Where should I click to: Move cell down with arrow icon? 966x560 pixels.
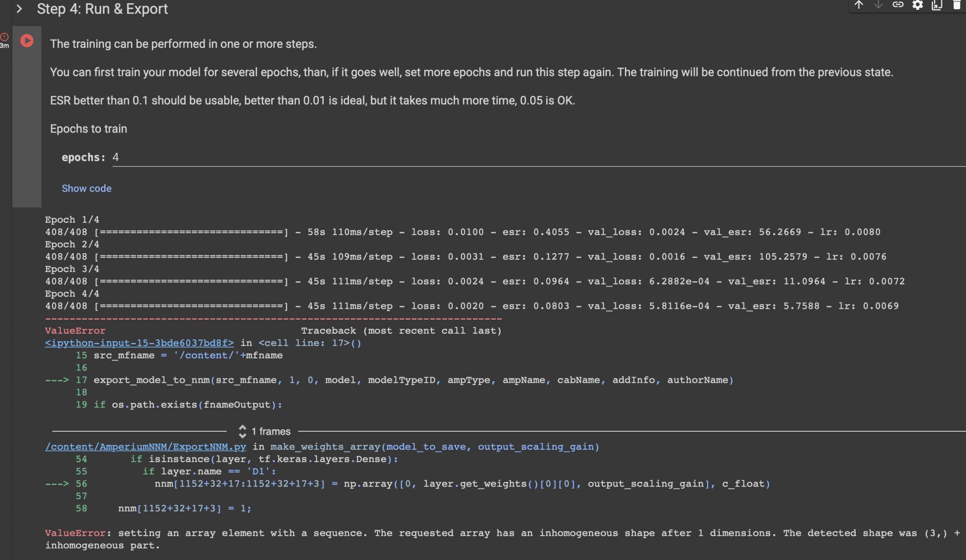pyautogui.click(x=878, y=5)
